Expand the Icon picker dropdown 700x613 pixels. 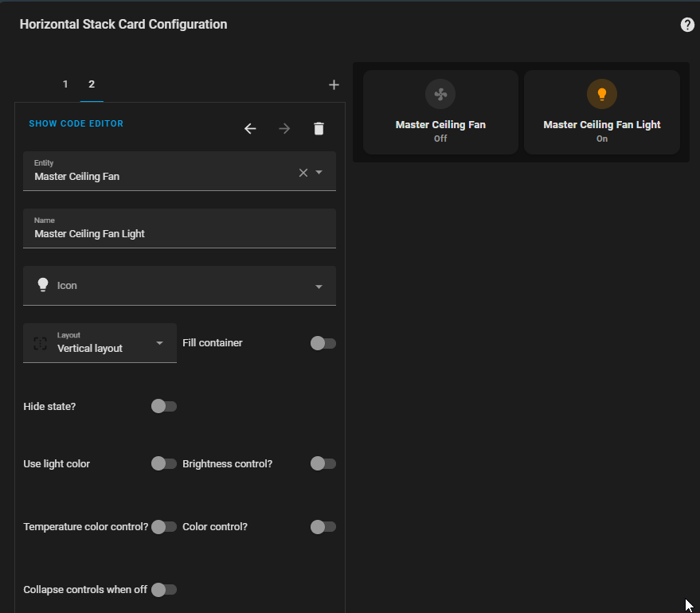319,287
